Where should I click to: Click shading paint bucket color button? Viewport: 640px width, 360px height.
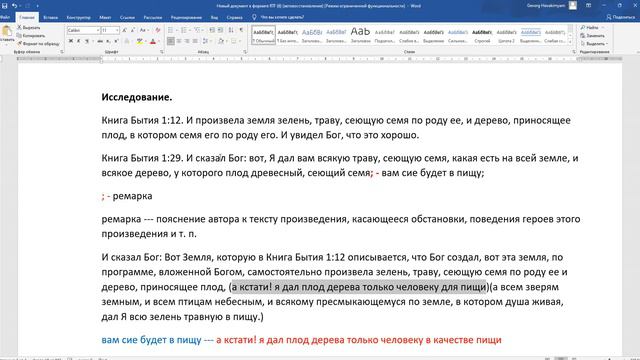click(x=221, y=41)
